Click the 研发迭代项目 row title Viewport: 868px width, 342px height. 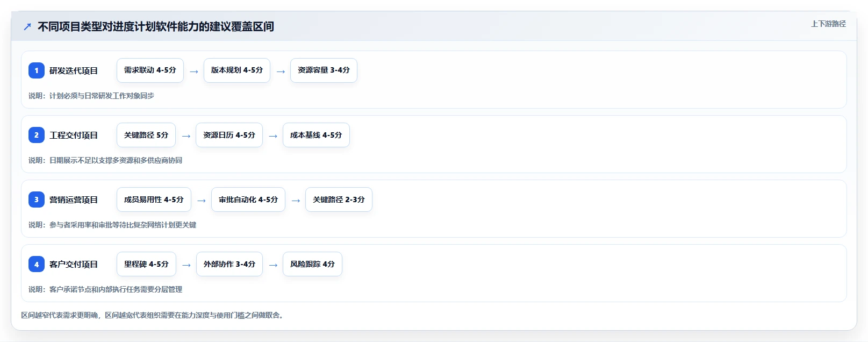pyautogui.click(x=74, y=70)
